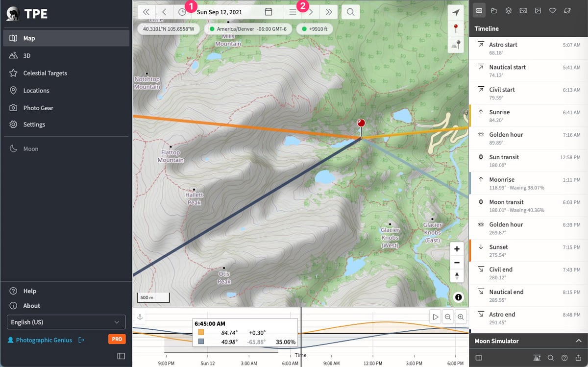Viewport: 588px width, 367px height.
Task: Open map search with the magnifier
Action: tap(351, 12)
